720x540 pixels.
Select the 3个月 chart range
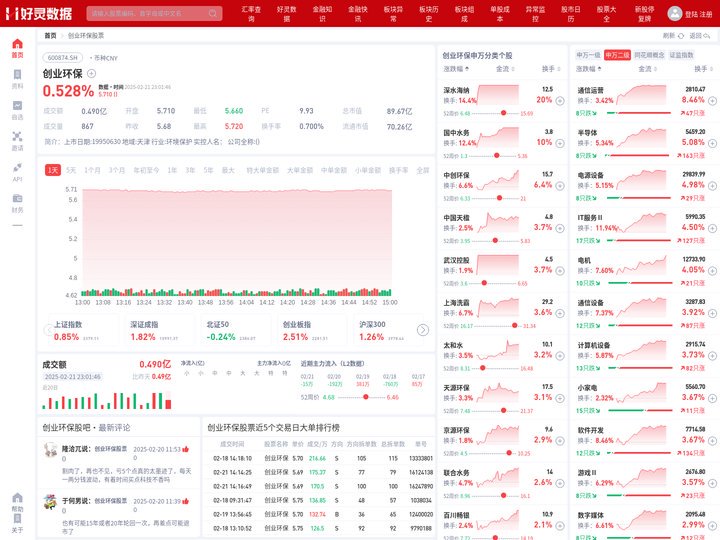[117, 170]
